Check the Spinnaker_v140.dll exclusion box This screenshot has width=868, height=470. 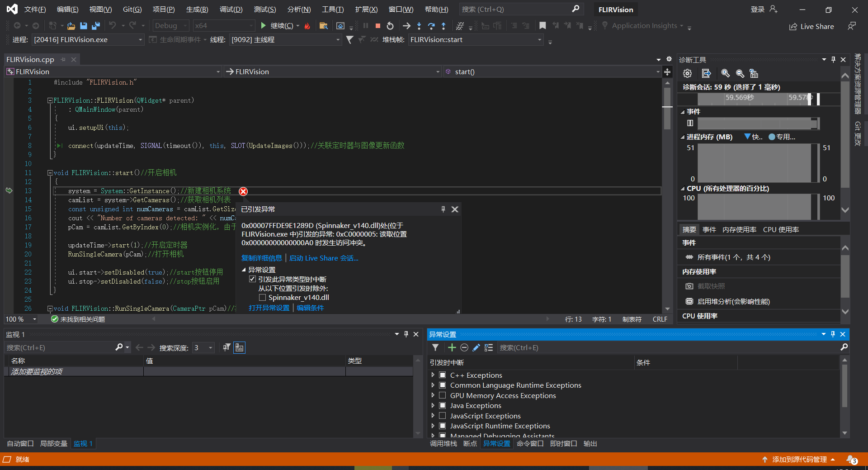click(x=262, y=297)
